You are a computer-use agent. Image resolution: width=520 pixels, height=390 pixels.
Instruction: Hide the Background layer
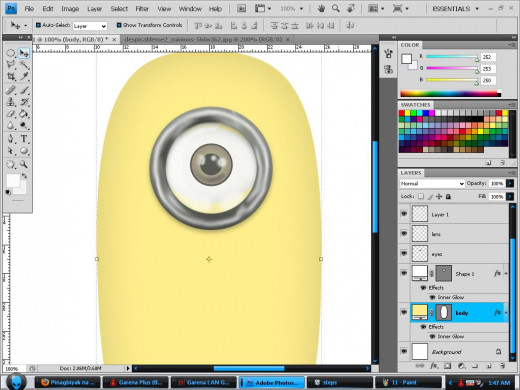[x=404, y=351]
